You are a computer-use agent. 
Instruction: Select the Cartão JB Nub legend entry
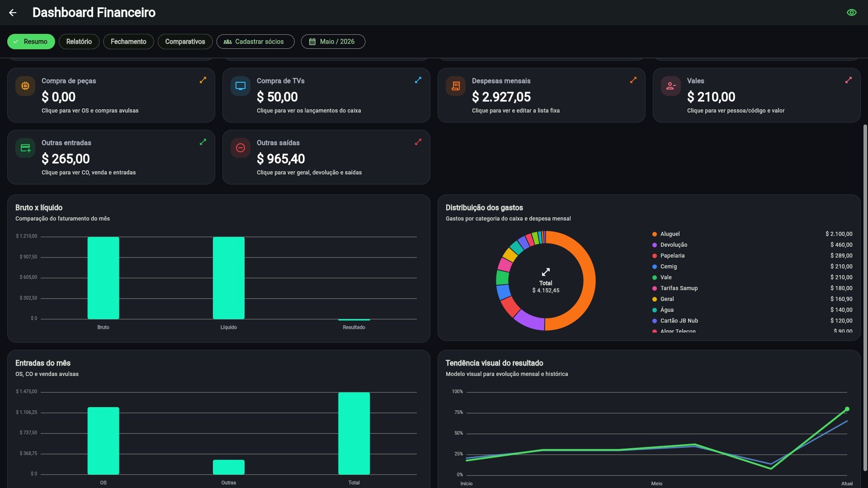pyautogui.click(x=752, y=321)
